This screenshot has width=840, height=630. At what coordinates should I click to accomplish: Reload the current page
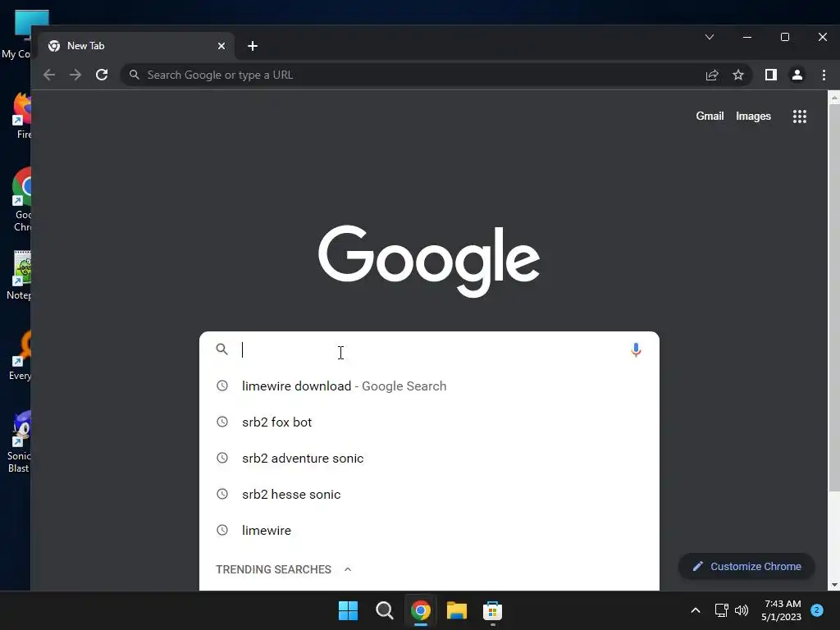tap(102, 75)
